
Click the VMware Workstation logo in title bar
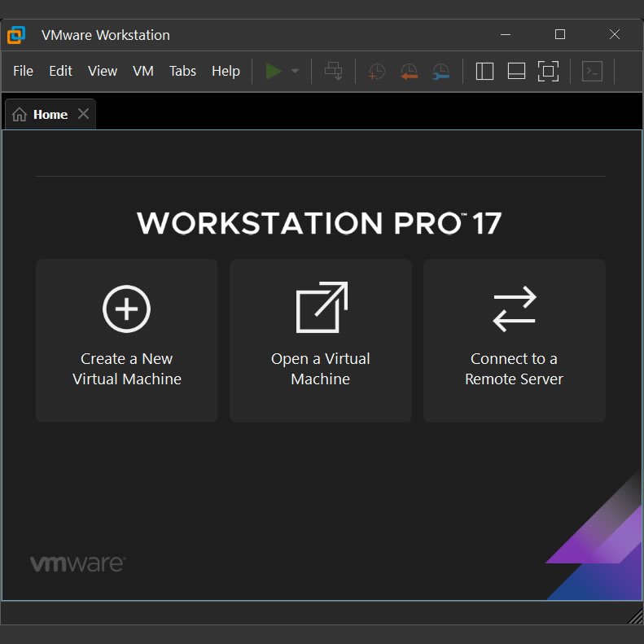click(x=16, y=35)
